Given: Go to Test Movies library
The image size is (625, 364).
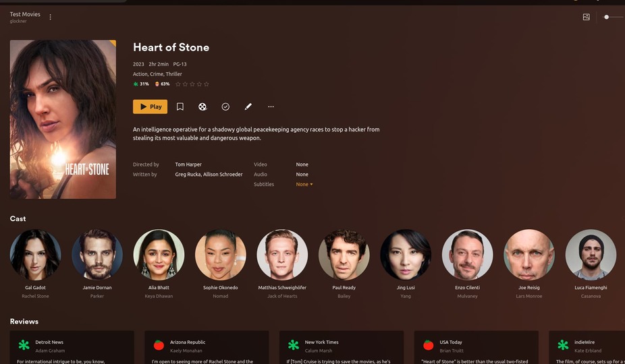Looking at the screenshot, I should point(25,14).
